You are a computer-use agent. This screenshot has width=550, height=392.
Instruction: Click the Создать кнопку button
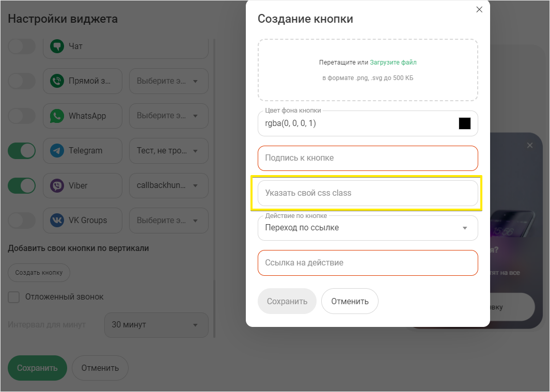click(x=39, y=273)
